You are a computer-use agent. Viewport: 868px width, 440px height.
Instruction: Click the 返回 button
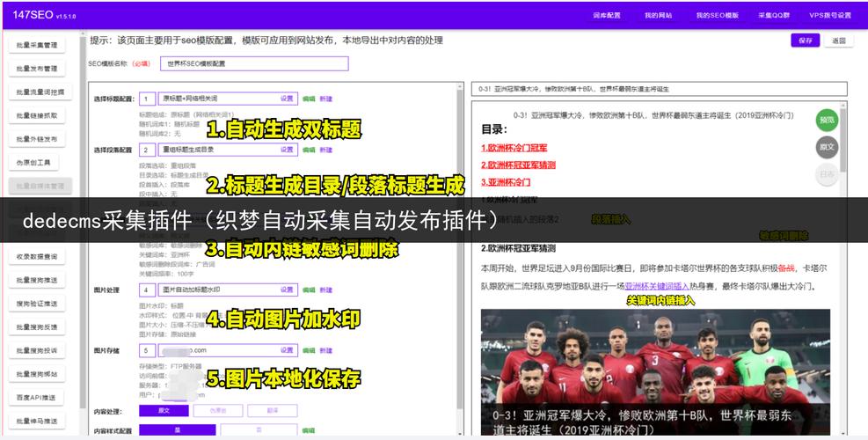coord(839,40)
